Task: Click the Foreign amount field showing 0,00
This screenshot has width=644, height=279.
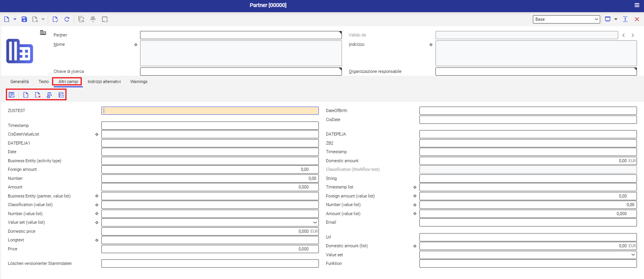Action: click(210, 169)
